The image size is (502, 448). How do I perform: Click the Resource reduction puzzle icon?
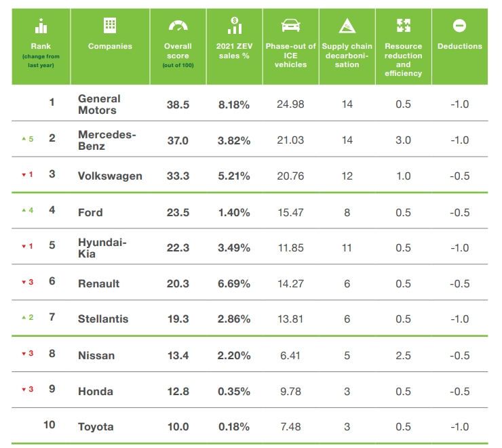[x=404, y=25]
